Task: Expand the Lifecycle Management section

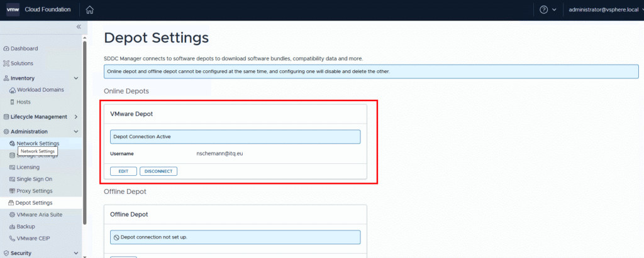Action: pyautogui.click(x=76, y=117)
